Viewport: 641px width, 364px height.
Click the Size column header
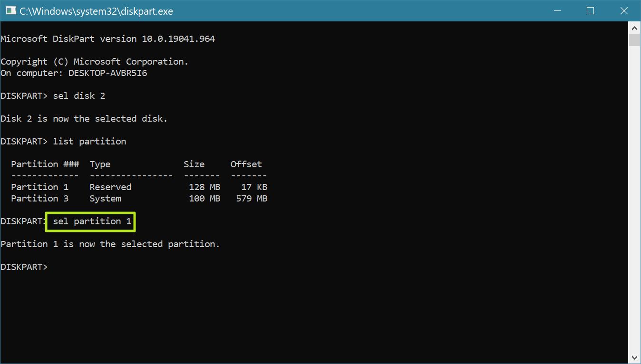pos(194,164)
